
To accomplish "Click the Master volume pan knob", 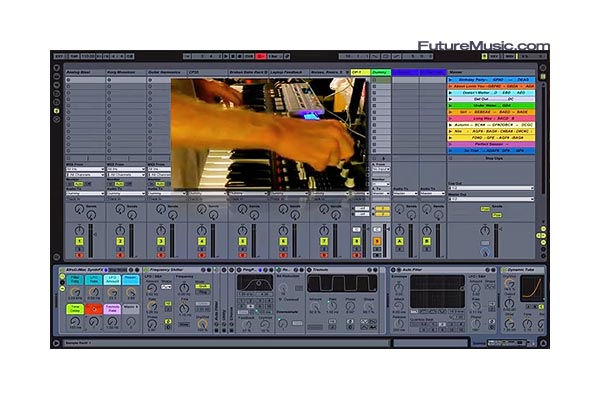I will [x=485, y=230].
